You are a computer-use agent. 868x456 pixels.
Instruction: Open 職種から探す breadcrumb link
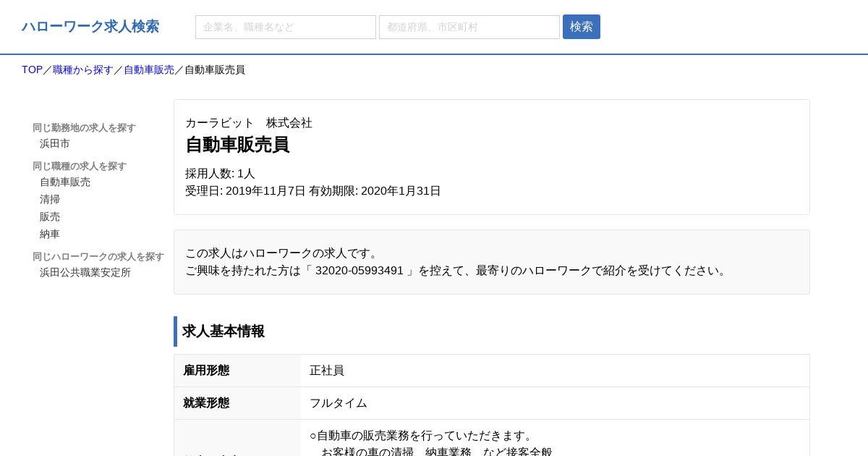pyautogui.click(x=83, y=69)
